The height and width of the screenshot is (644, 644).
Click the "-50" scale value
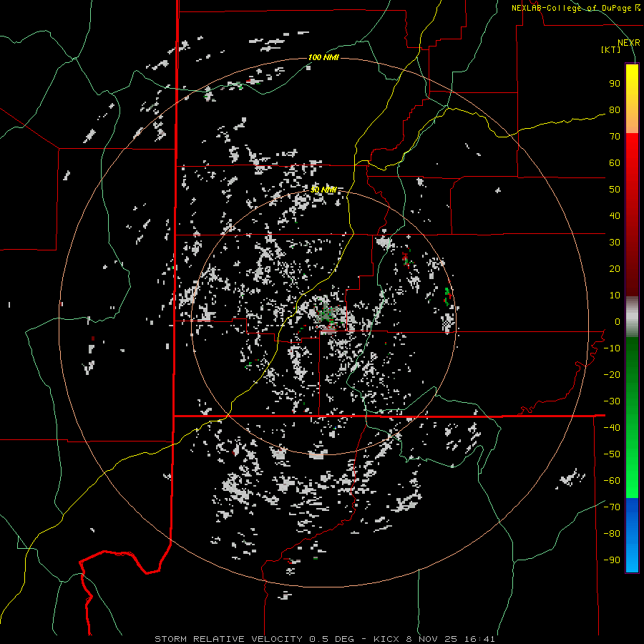coord(612,454)
